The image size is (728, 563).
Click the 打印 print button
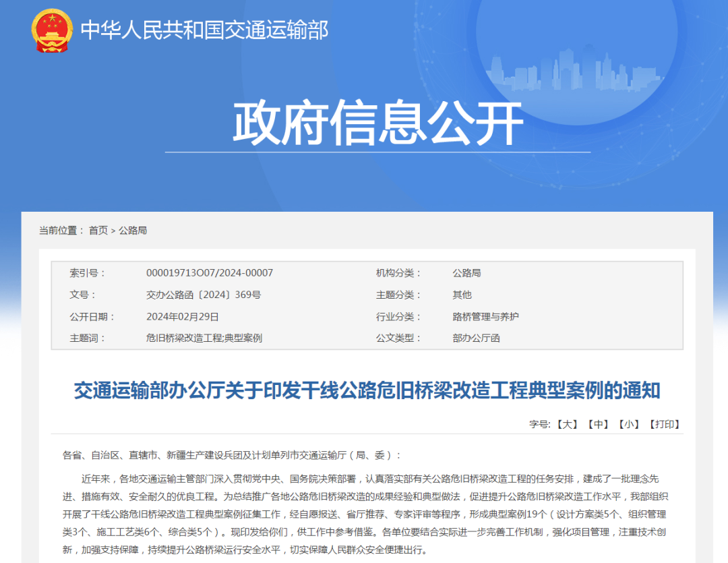[665, 424]
